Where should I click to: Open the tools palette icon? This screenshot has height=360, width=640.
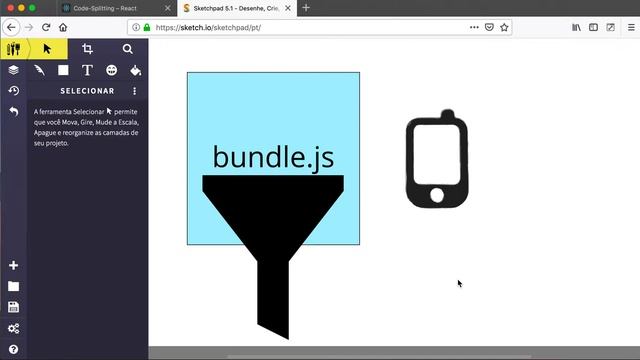tap(13, 49)
